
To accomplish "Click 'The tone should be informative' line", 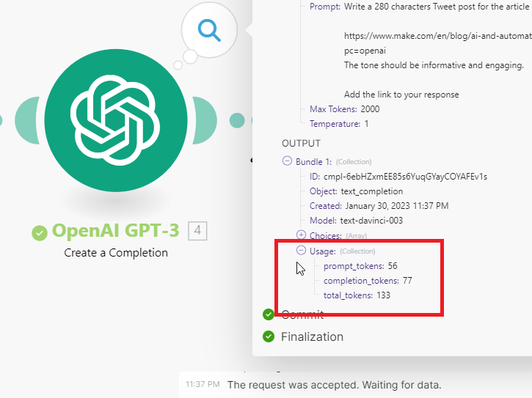I will coord(434,65).
